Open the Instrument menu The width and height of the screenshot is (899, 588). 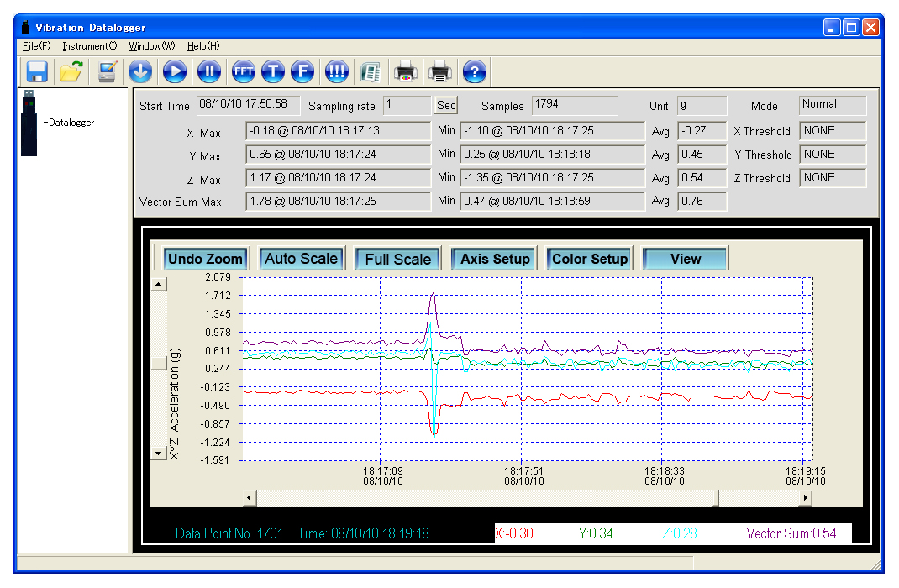coord(89,45)
